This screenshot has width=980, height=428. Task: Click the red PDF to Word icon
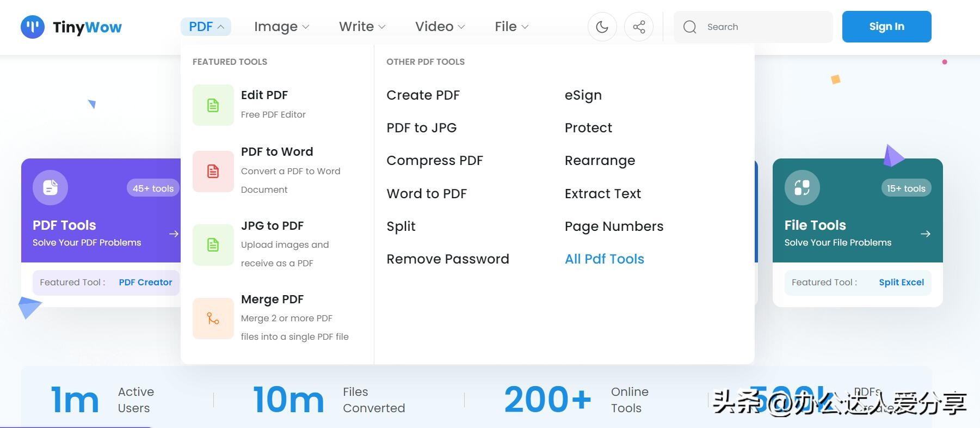[x=213, y=171]
